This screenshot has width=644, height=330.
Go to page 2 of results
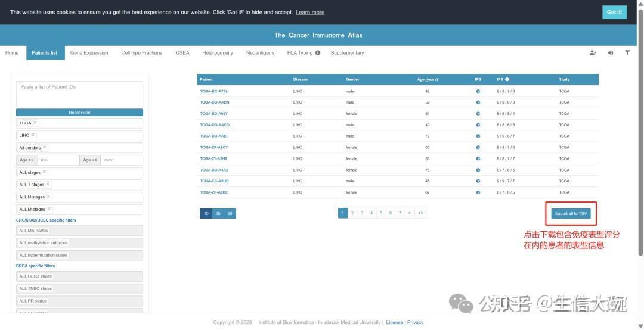(x=352, y=213)
